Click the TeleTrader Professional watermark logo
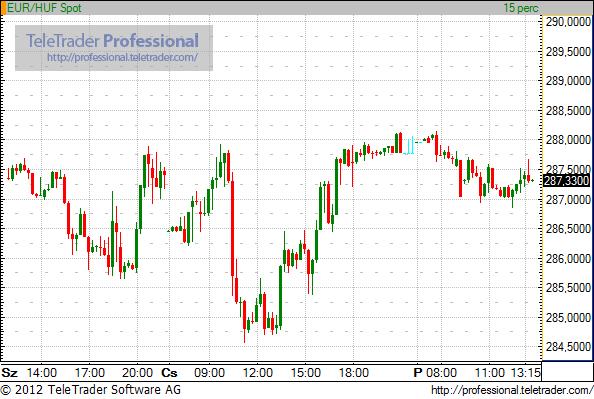The width and height of the screenshot is (594, 399). pyautogui.click(x=112, y=41)
